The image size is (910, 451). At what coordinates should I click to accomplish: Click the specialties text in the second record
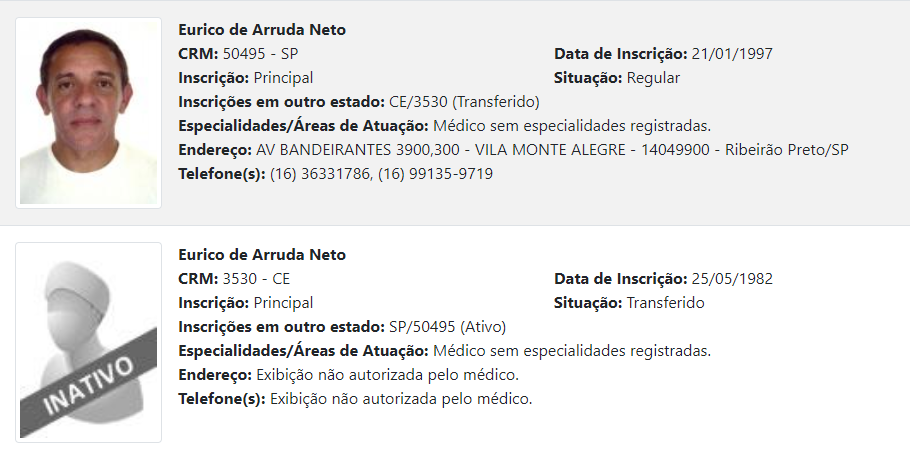(572, 351)
